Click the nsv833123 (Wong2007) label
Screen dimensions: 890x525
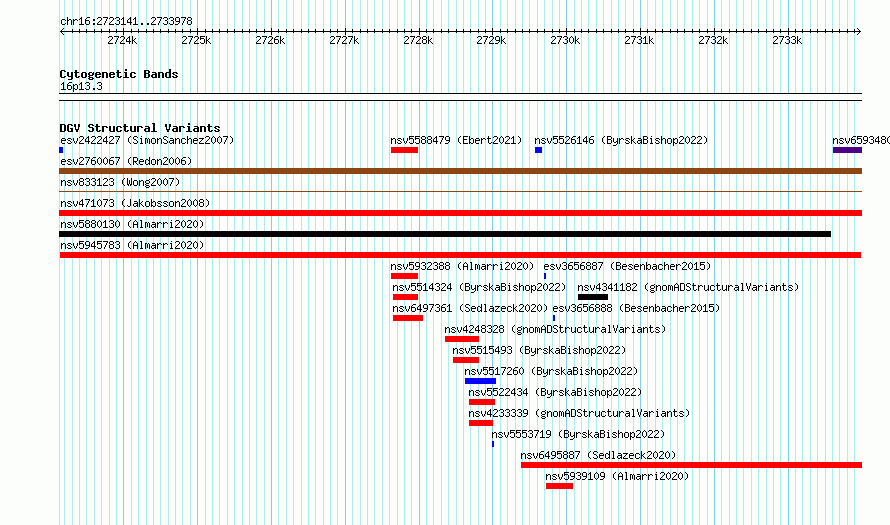point(120,182)
